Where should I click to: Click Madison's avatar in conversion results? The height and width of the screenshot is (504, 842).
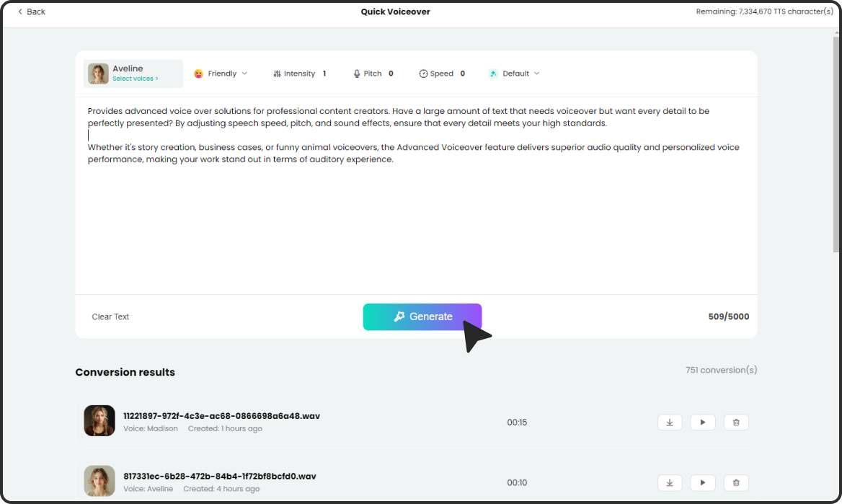99,420
